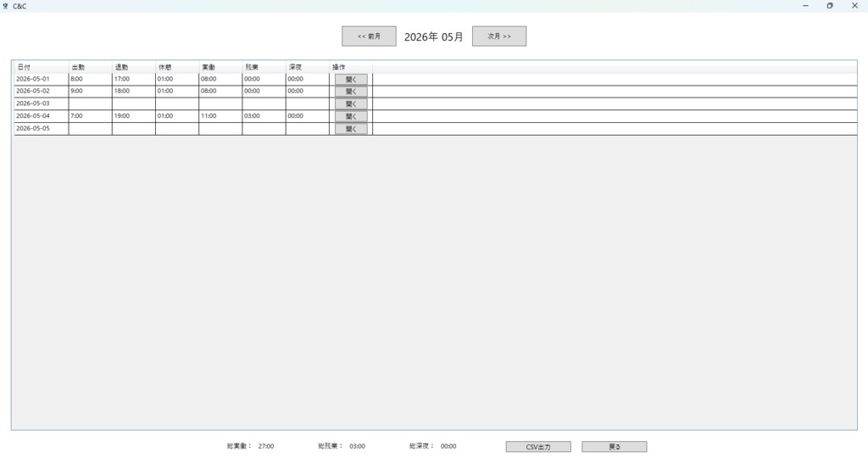The width and height of the screenshot is (868, 463).
Task: Click the 残業 column header
Action: point(264,67)
